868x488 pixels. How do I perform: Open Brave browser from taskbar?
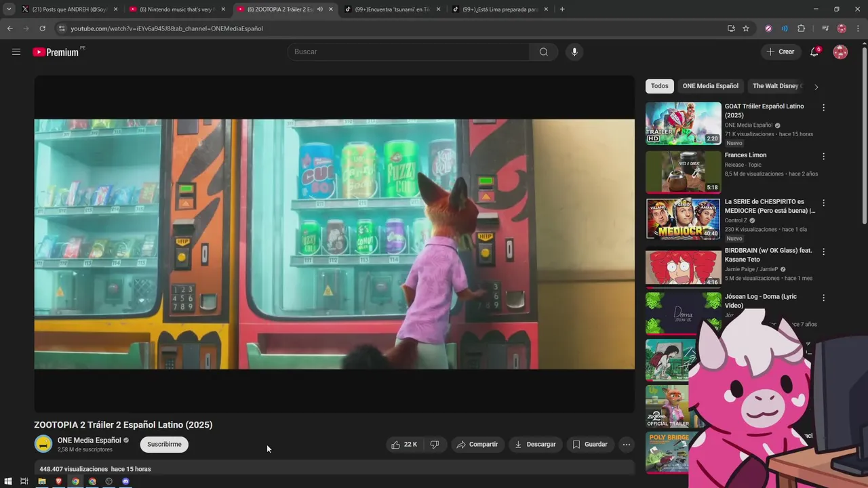click(x=59, y=481)
